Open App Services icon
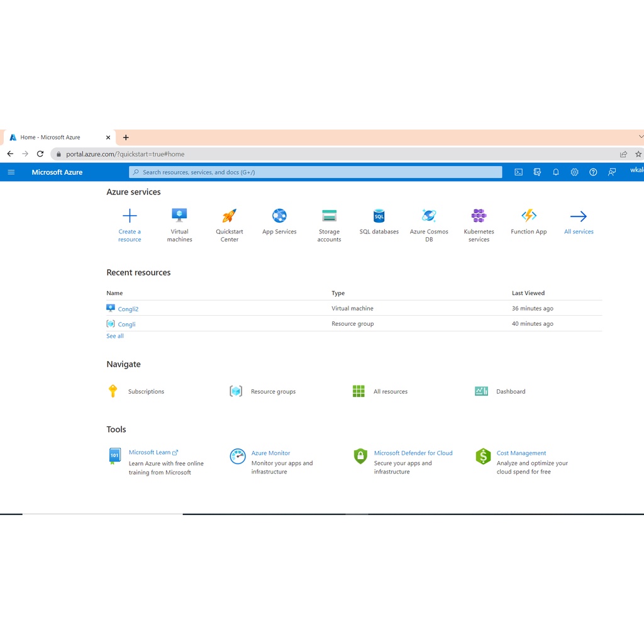644x644 pixels. click(x=279, y=216)
